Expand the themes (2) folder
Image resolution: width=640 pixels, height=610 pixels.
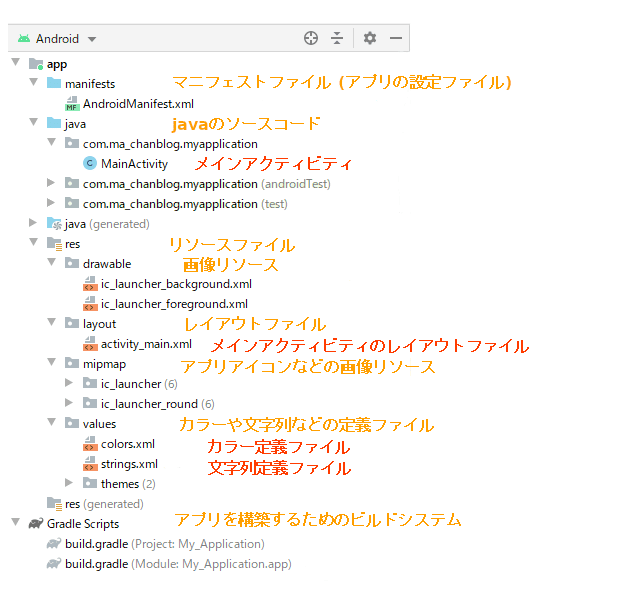click(x=69, y=483)
